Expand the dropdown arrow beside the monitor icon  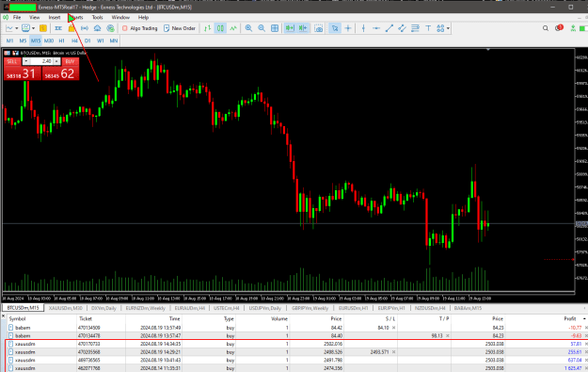tap(33, 28)
